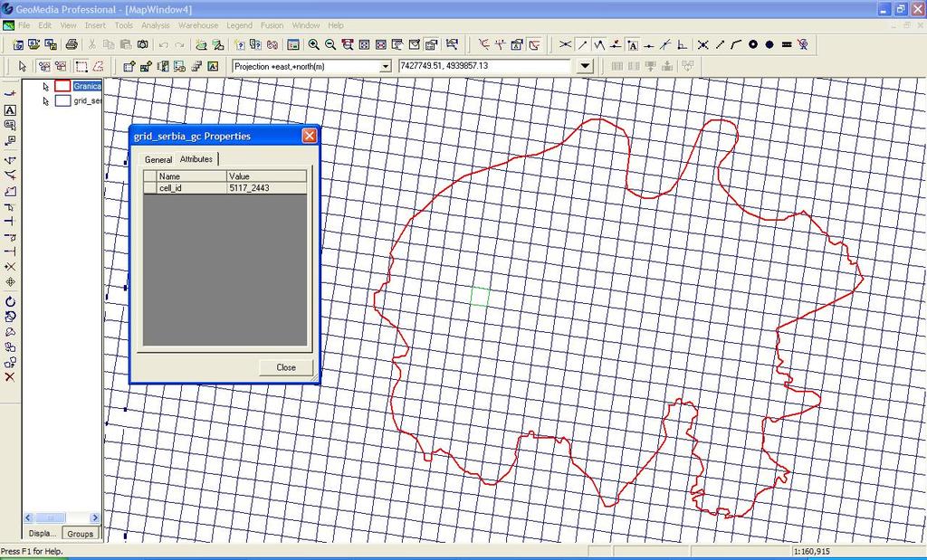Click the green highlighted grid cell on map
Screen dimensions: 927x560
(480, 297)
